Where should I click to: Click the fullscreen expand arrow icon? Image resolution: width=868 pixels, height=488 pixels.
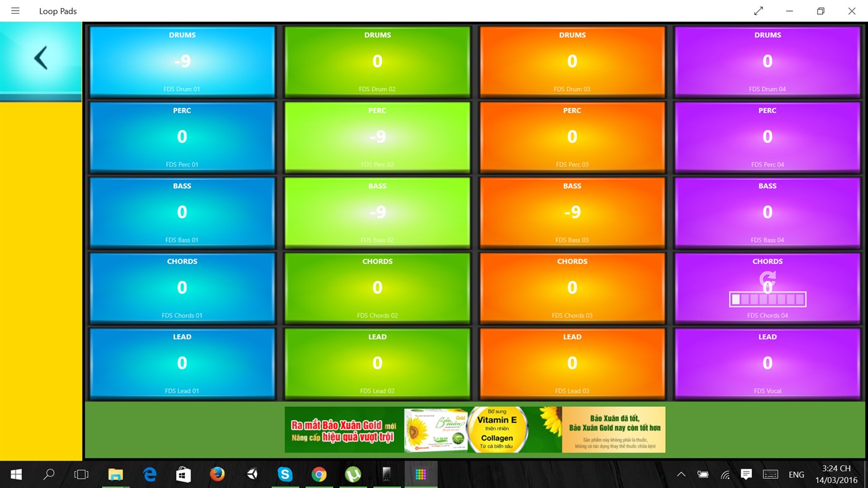tap(758, 11)
